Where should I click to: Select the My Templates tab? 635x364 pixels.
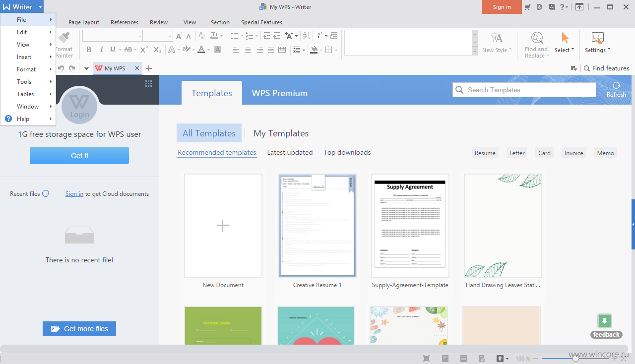coord(281,133)
